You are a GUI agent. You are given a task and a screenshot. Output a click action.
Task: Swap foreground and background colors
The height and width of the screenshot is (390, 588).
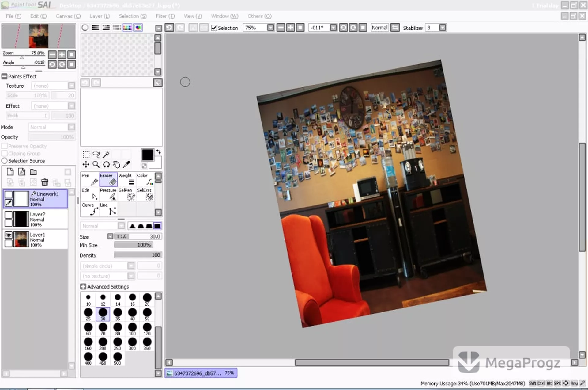coord(158,152)
